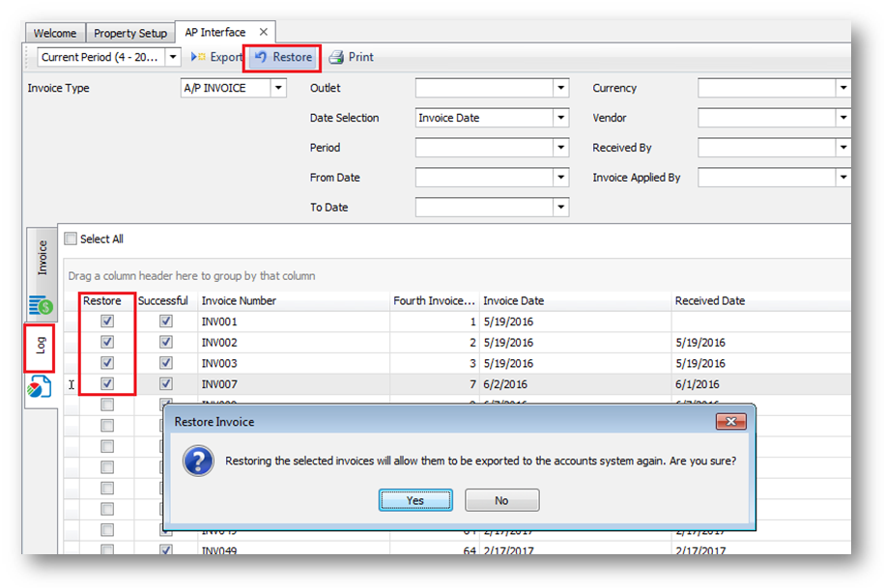This screenshot has width=884, height=588.
Task: Open the invoice list sidebar icon
Action: (x=41, y=306)
